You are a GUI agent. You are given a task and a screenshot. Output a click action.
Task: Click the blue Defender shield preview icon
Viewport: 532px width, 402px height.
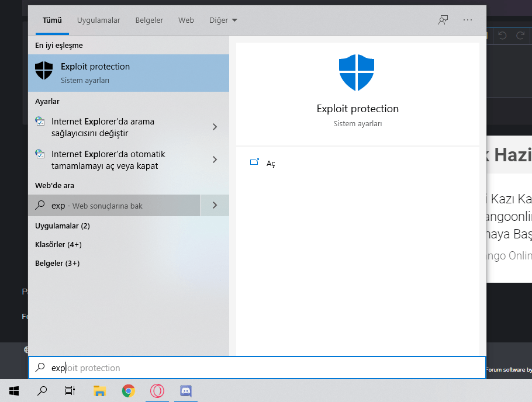tap(357, 72)
